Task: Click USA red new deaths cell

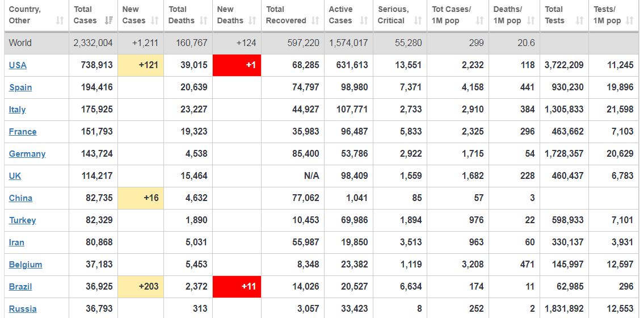Action: point(237,65)
